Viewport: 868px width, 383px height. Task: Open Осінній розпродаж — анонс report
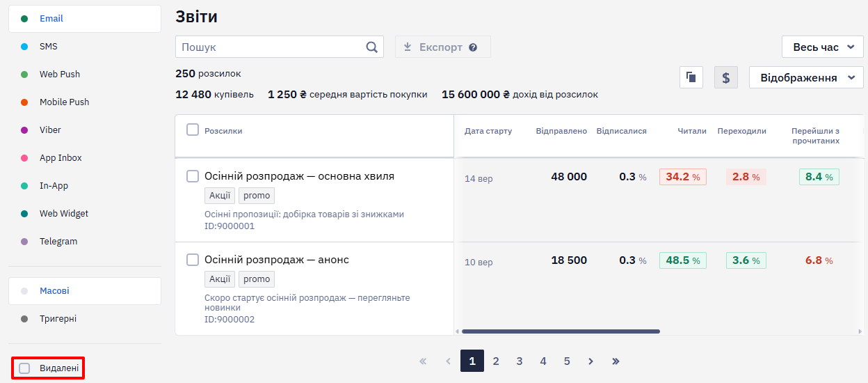[277, 260]
